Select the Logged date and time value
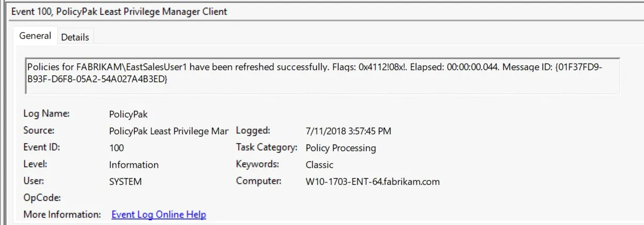This screenshot has height=225, width=644. [x=349, y=130]
